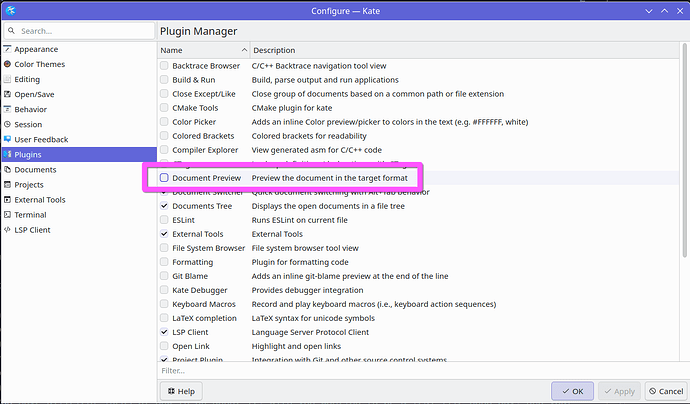The width and height of the screenshot is (690, 404).
Task: Click the settings Search field
Action: pyautogui.click(x=79, y=31)
